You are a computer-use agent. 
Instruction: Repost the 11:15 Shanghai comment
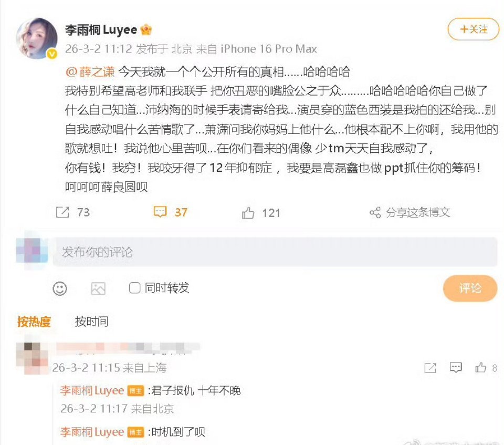pyautogui.click(x=430, y=367)
